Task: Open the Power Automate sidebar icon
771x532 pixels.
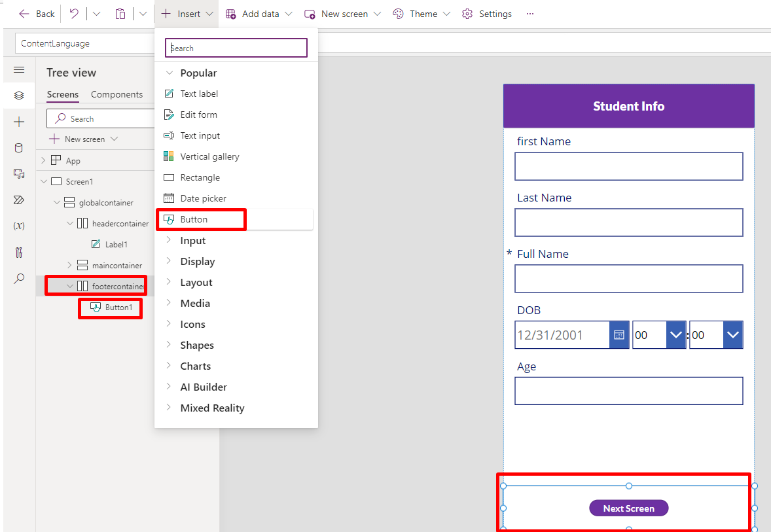Action: click(x=19, y=200)
